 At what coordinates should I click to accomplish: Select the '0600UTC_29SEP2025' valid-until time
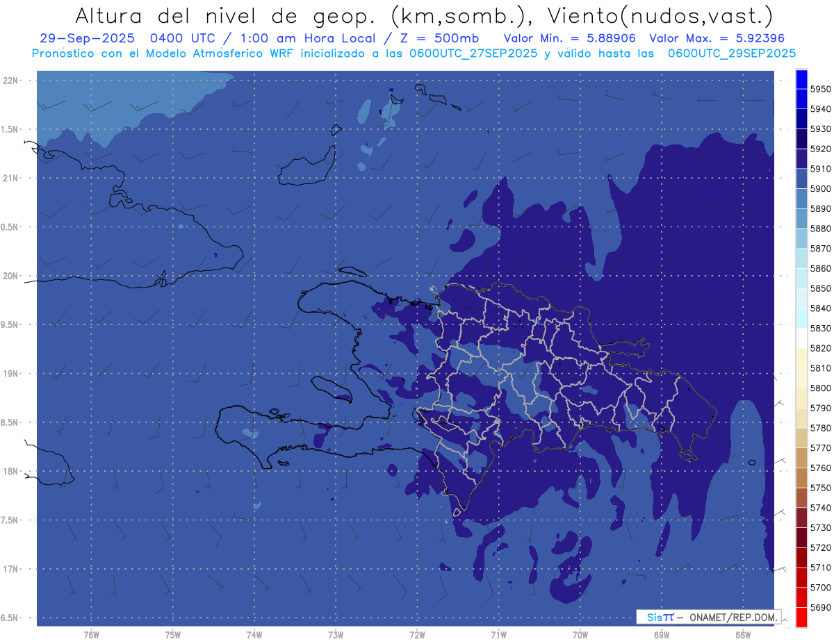click(732, 53)
